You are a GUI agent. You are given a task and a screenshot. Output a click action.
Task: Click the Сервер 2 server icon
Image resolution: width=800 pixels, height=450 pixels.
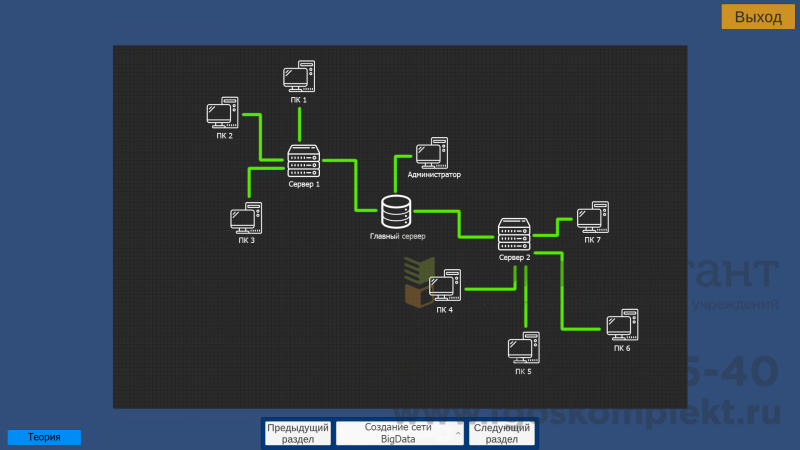point(514,235)
